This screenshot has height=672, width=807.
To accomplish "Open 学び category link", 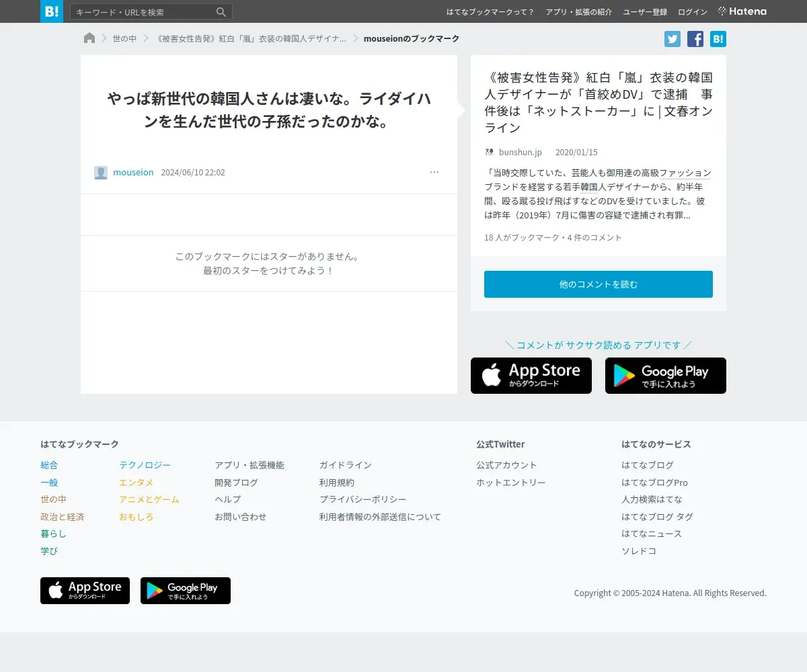I will pos(49,551).
